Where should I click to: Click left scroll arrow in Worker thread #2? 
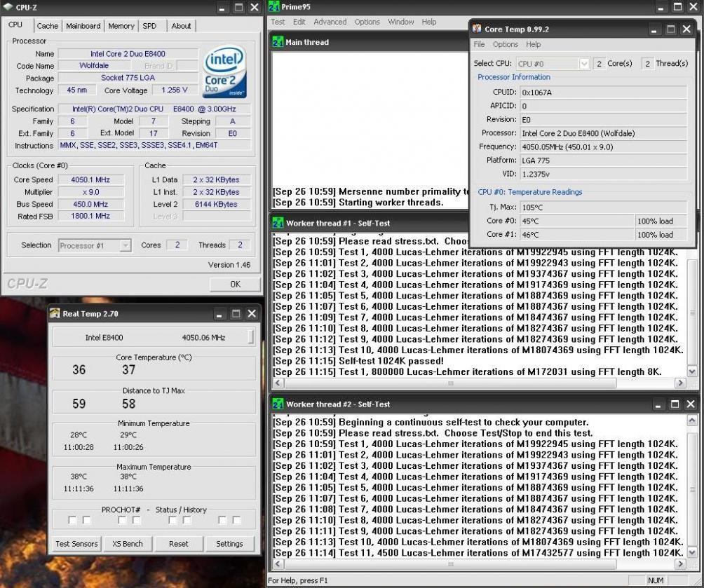click(x=278, y=563)
